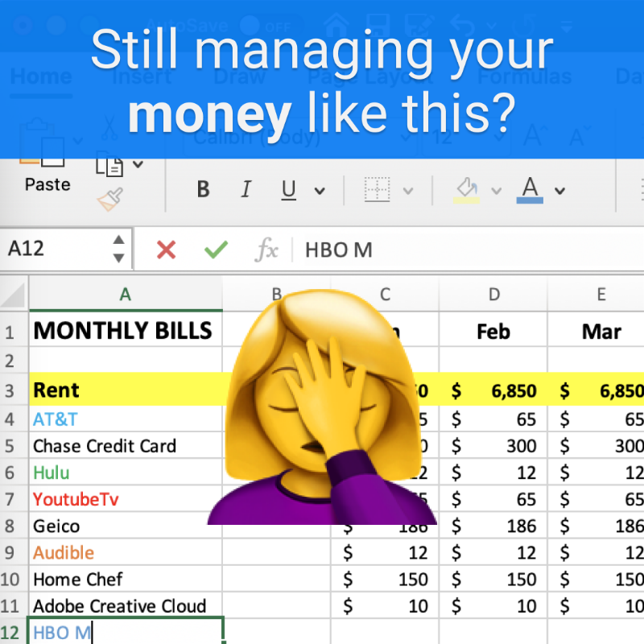Click the Feb Audible value 12

point(493,552)
